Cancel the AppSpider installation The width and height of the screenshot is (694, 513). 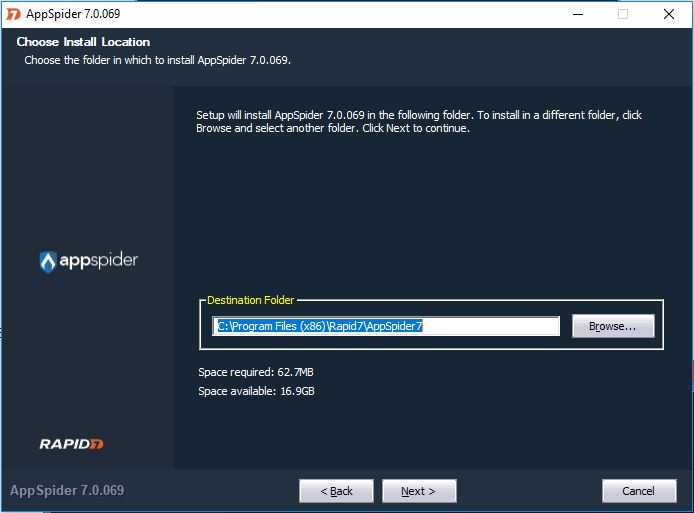[x=639, y=491]
